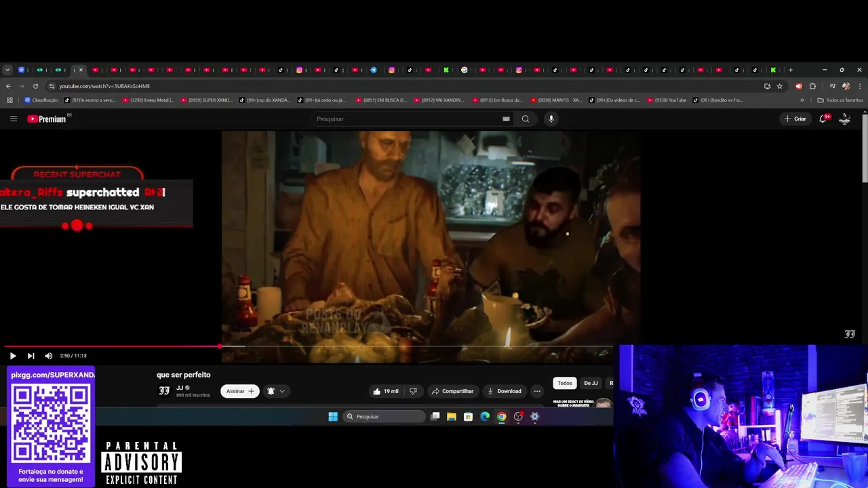
Task: Click the taskbar Pesquisar search box
Action: 384,417
